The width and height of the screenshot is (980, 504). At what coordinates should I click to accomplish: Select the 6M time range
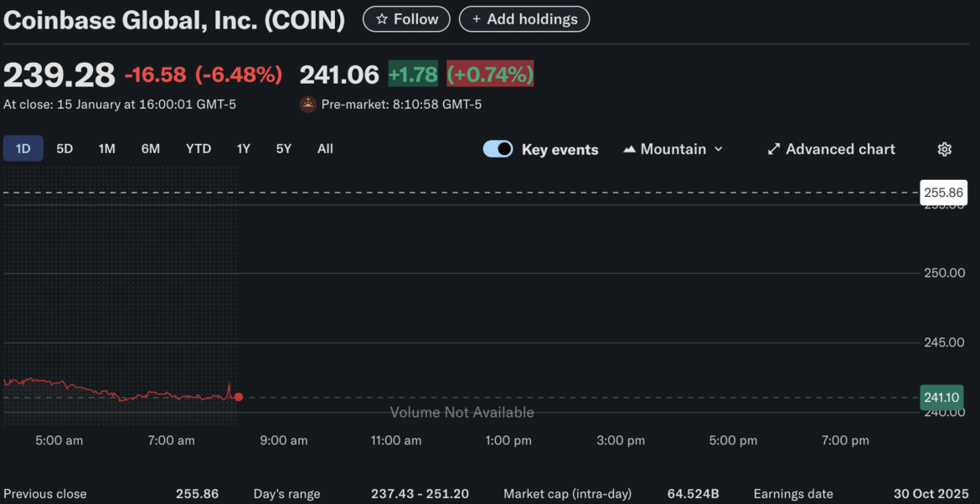point(151,149)
